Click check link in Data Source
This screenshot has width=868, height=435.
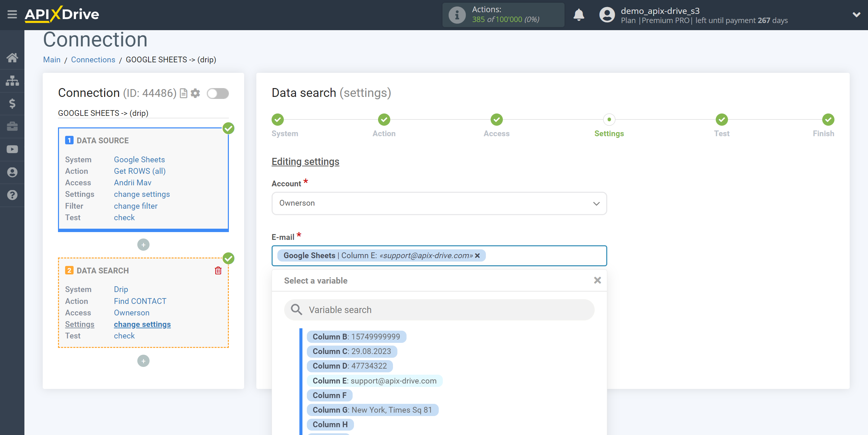click(124, 217)
